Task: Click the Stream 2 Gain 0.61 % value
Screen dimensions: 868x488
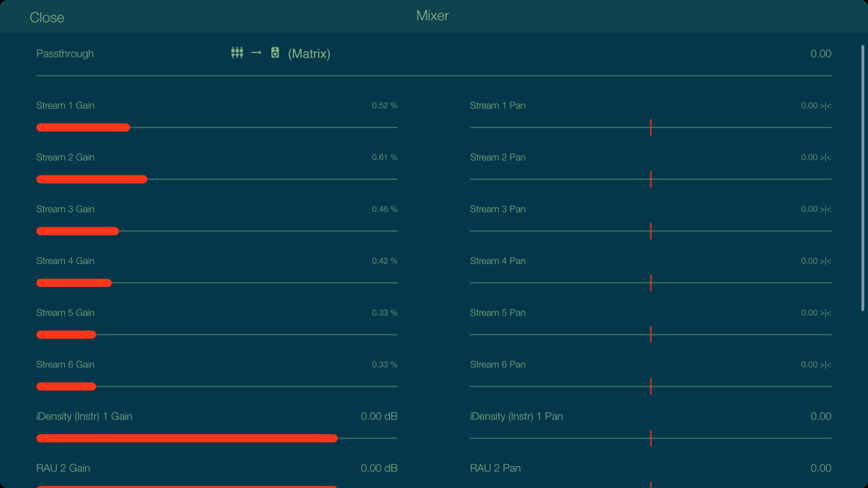Action: (384, 157)
